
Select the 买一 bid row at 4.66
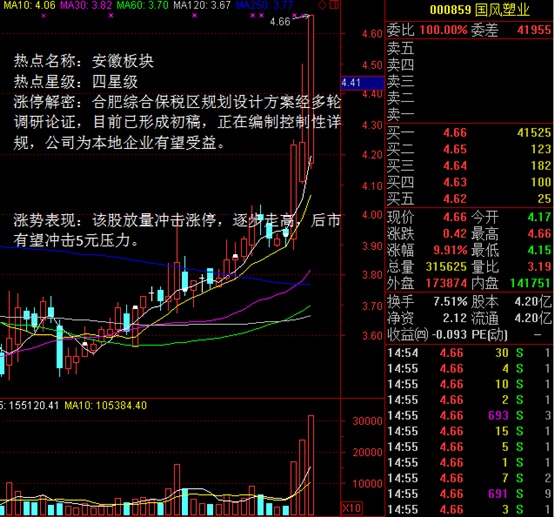click(468, 133)
